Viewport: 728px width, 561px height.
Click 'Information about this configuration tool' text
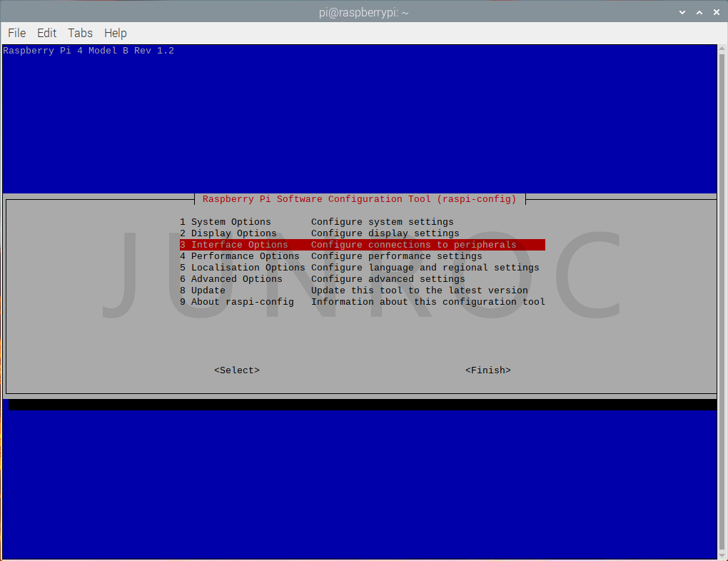pos(428,302)
